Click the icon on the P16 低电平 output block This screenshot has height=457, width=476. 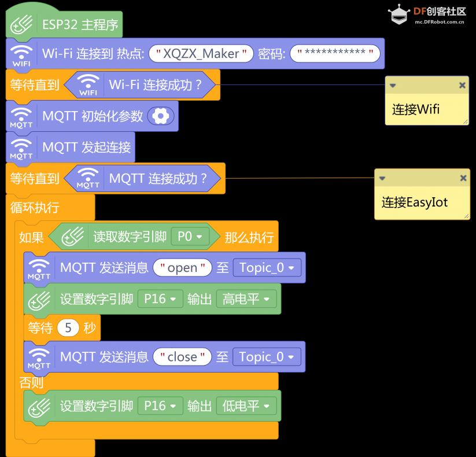click(x=39, y=407)
